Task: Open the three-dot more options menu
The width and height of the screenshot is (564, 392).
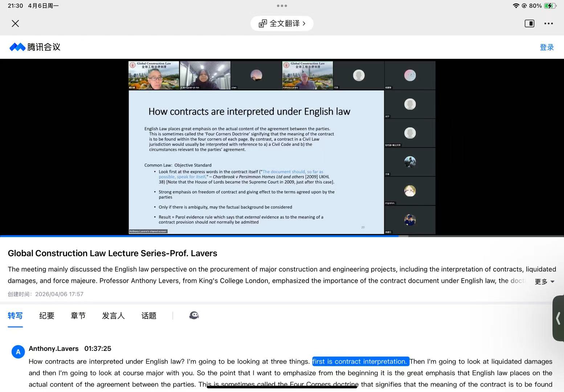Action: pyautogui.click(x=548, y=24)
